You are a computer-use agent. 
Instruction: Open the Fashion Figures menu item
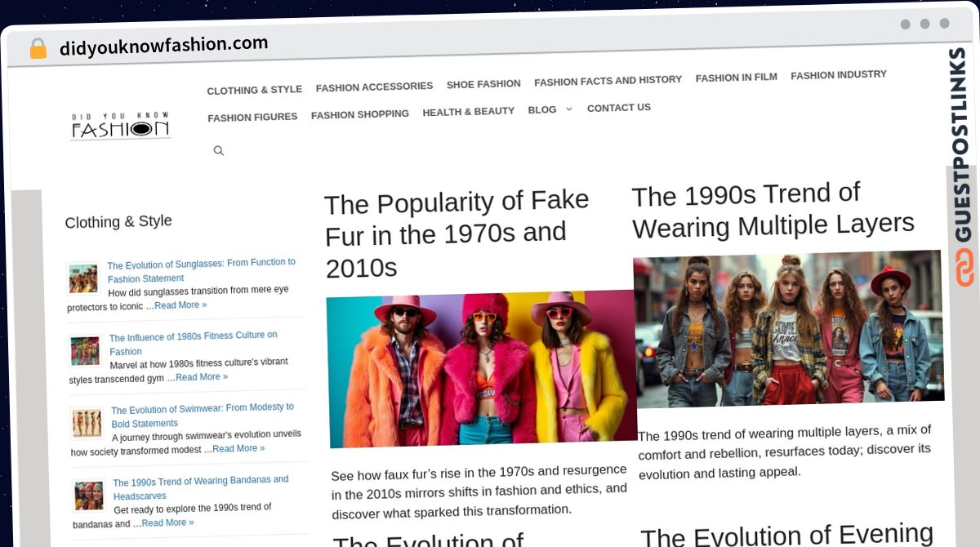point(252,118)
